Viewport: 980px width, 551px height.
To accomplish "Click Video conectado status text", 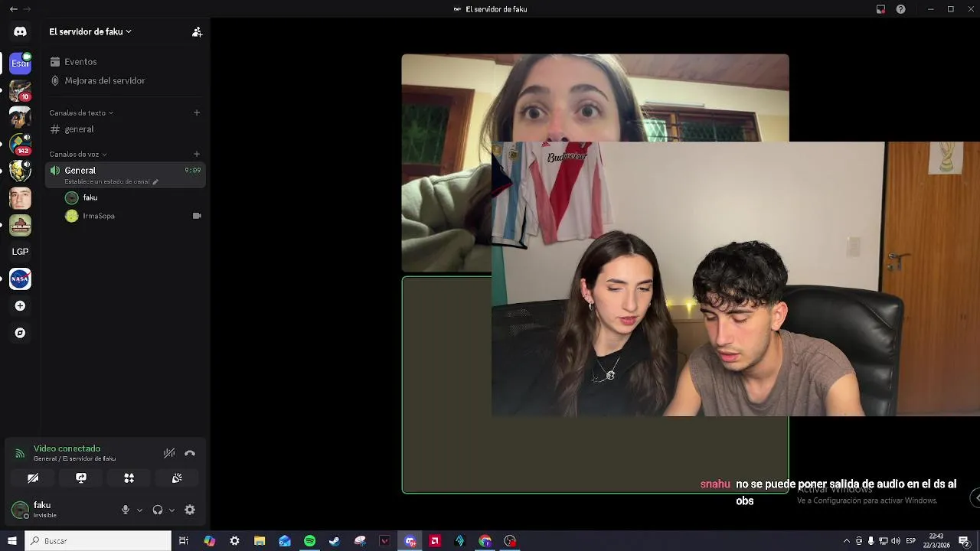I will tap(67, 448).
